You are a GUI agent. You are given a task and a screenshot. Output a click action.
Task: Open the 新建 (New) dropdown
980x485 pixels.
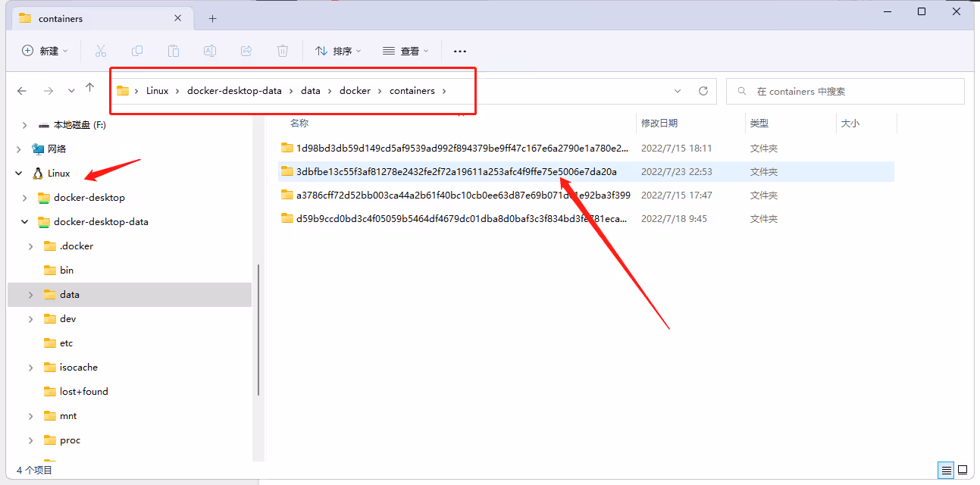click(x=45, y=51)
